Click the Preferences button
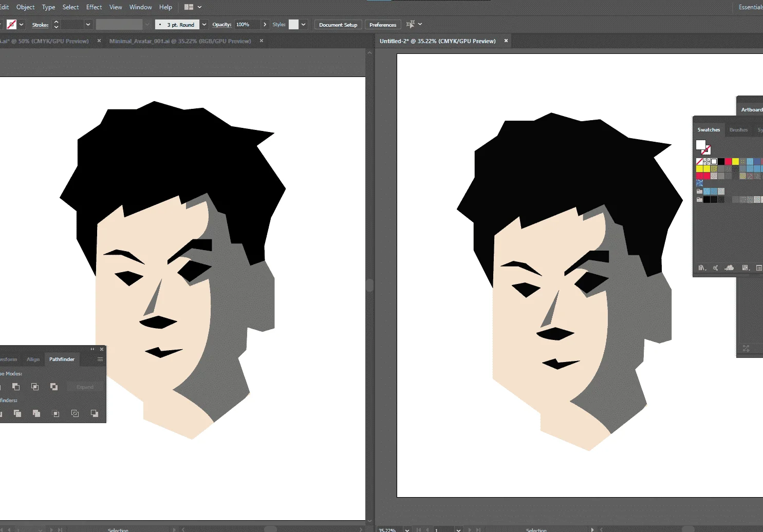 [x=383, y=25]
